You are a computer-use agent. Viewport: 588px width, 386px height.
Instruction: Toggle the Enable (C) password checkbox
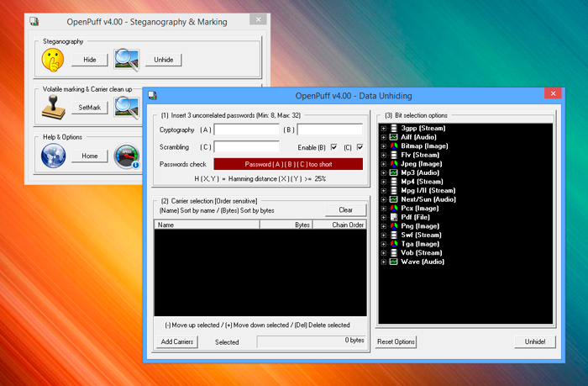pos(360,147)
